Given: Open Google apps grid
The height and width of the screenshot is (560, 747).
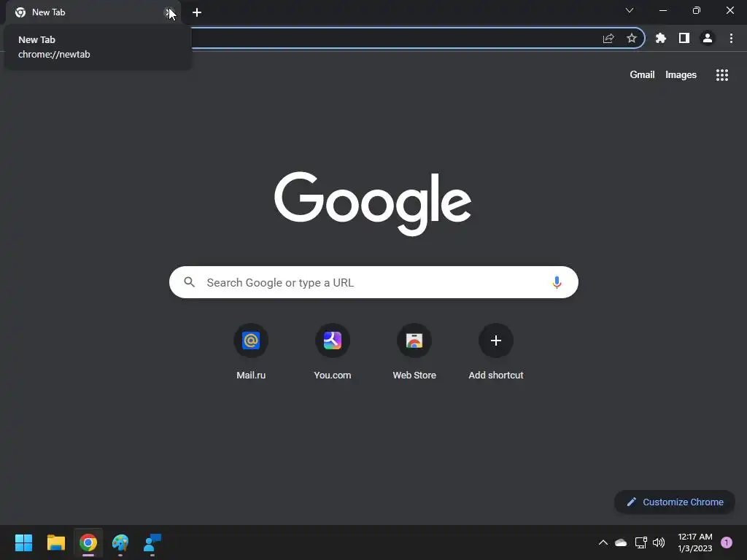Looking at the screenshot, I should point(722,75).
